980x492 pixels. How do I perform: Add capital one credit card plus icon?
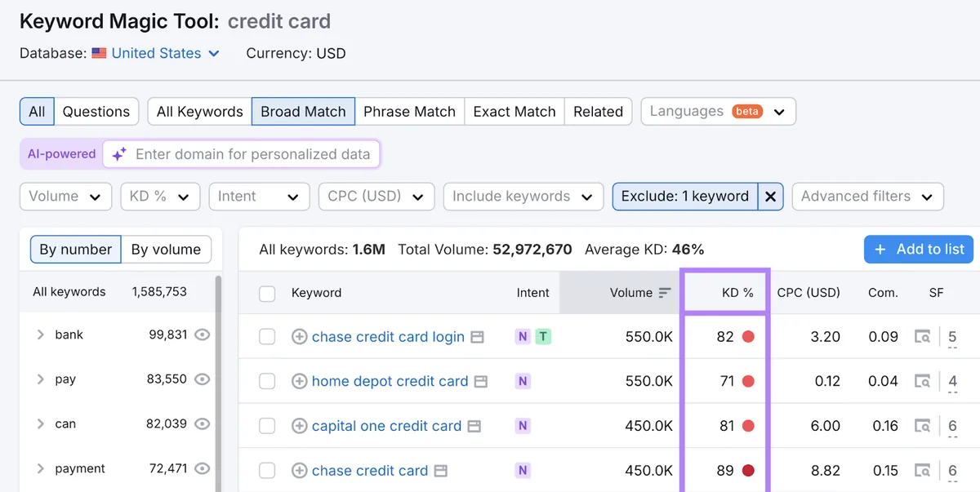pyautogui.click(x=300, y=426)
